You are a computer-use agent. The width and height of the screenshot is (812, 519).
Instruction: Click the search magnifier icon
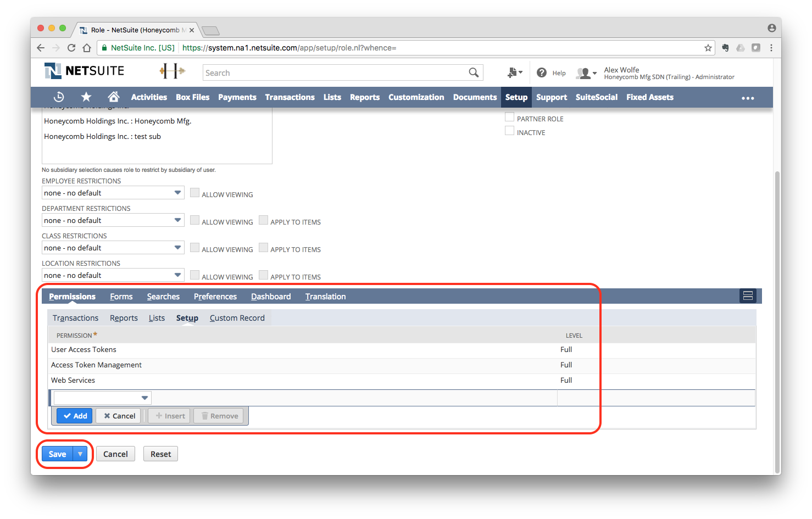tap(474, 72)
